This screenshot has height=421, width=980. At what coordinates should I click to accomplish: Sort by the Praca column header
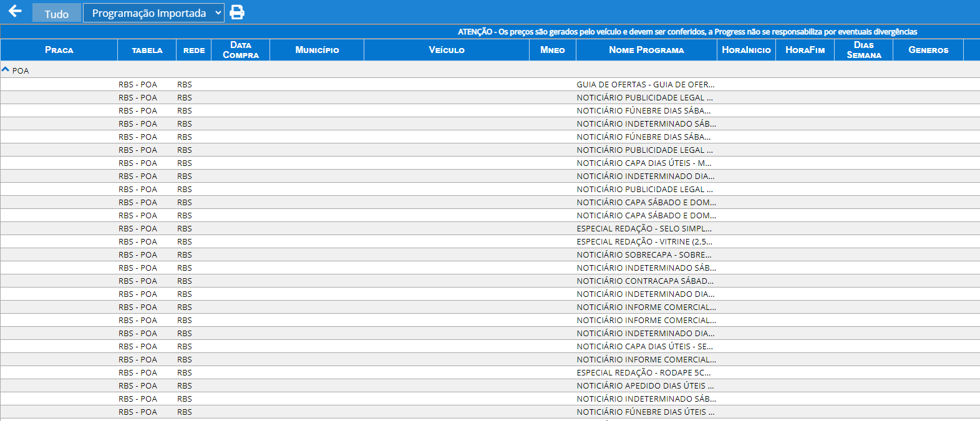tap(59, 50)
